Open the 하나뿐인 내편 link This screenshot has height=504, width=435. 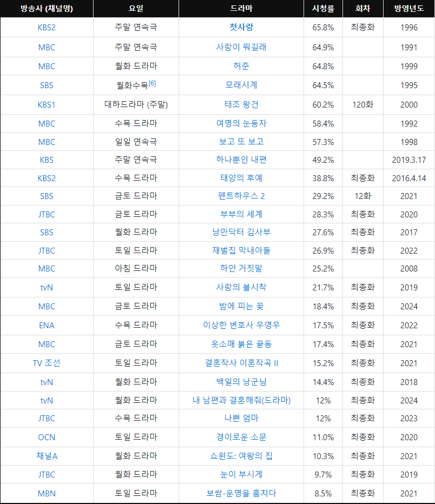(241, 160)
